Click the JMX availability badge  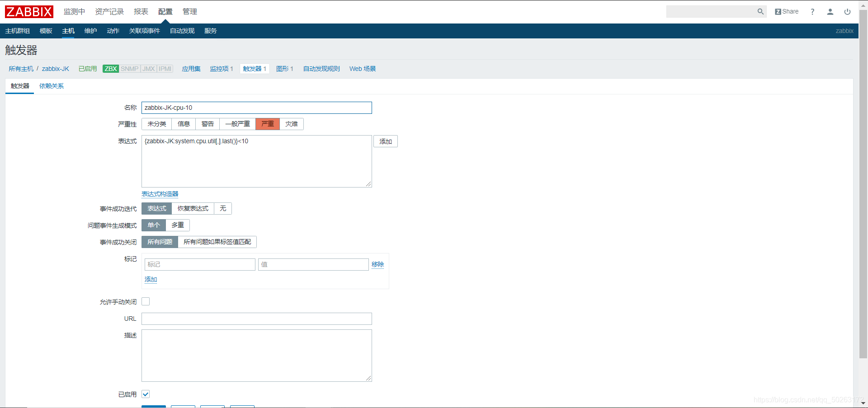click(x=149, y=69)
